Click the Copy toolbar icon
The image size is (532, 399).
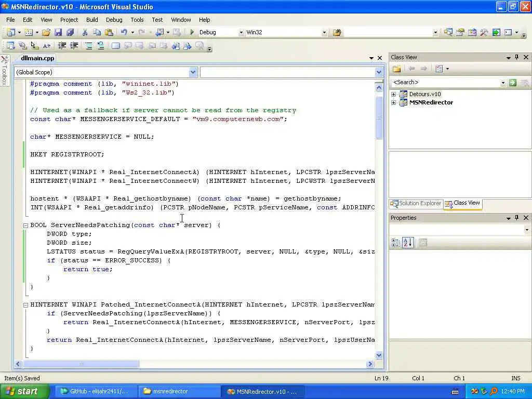click(97, 32)
